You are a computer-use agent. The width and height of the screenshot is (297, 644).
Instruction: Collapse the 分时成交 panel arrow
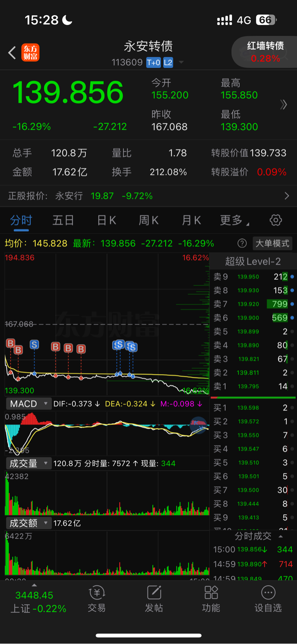point(281,536)
